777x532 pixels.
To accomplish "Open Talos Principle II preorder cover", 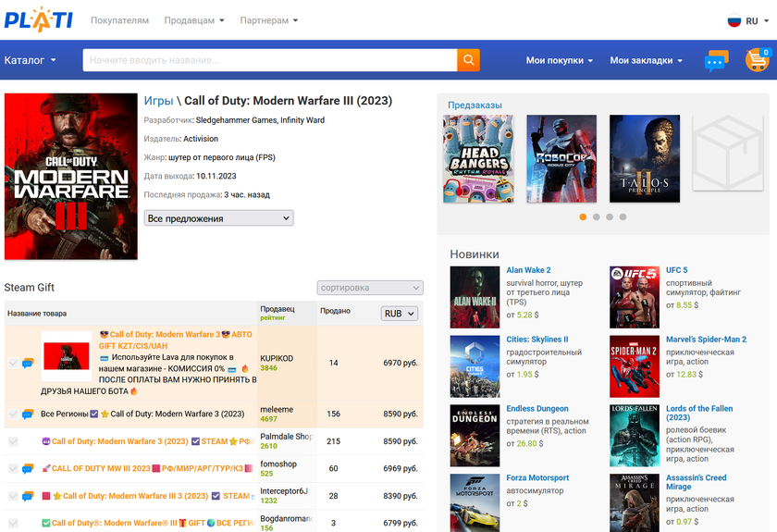I will pyautogui.click(x=645, y=158).
